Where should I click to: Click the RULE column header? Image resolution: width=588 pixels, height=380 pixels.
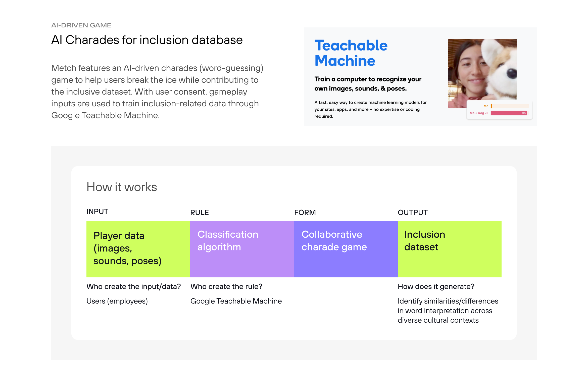pos(200,213)
